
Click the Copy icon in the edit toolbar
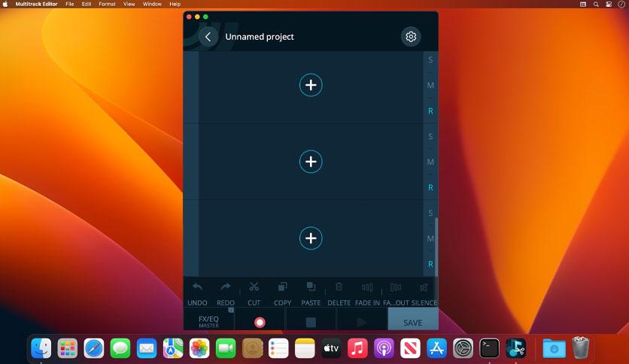pos(282,287)
